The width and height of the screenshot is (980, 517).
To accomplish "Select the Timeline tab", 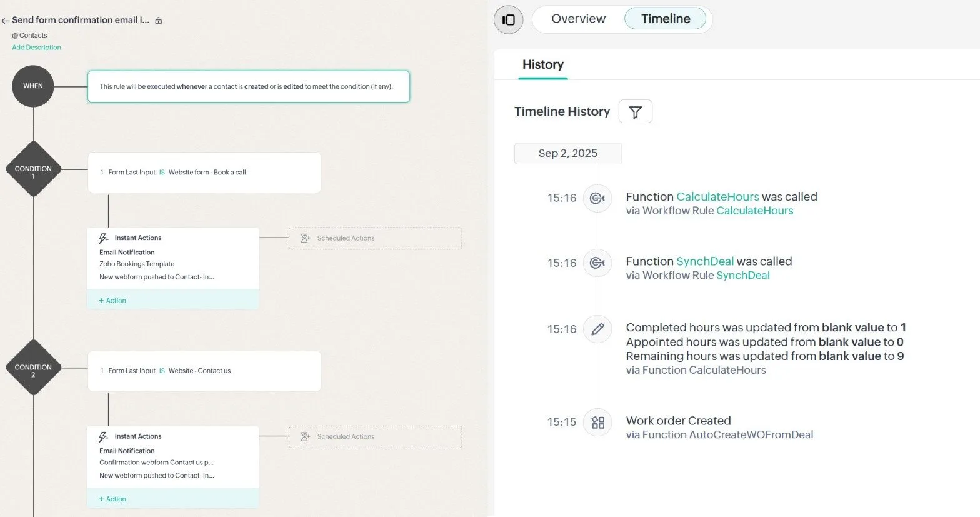I will [665, 19].
